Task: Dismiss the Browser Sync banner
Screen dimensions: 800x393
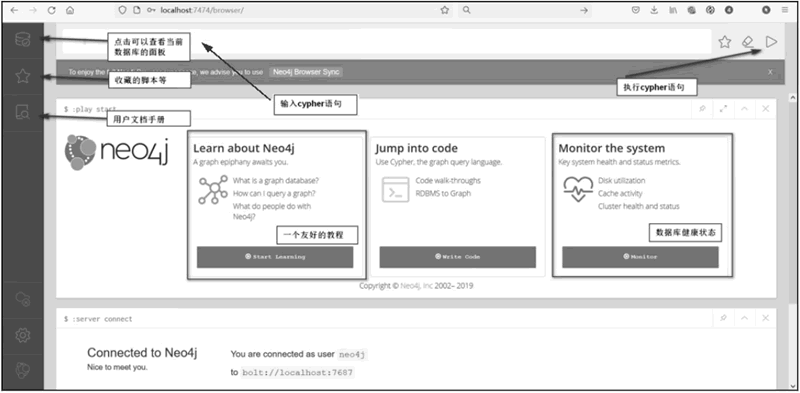Action: point(770,72)
